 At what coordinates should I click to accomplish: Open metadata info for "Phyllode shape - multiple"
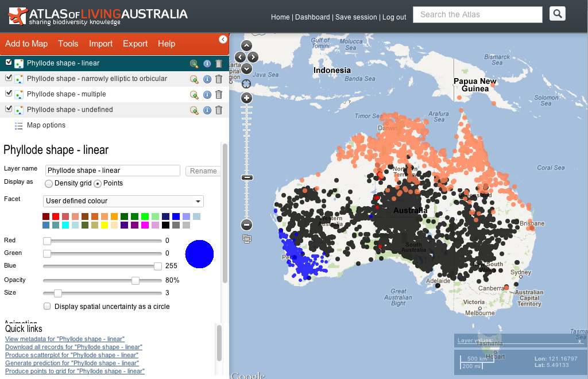tap(207, 95)
